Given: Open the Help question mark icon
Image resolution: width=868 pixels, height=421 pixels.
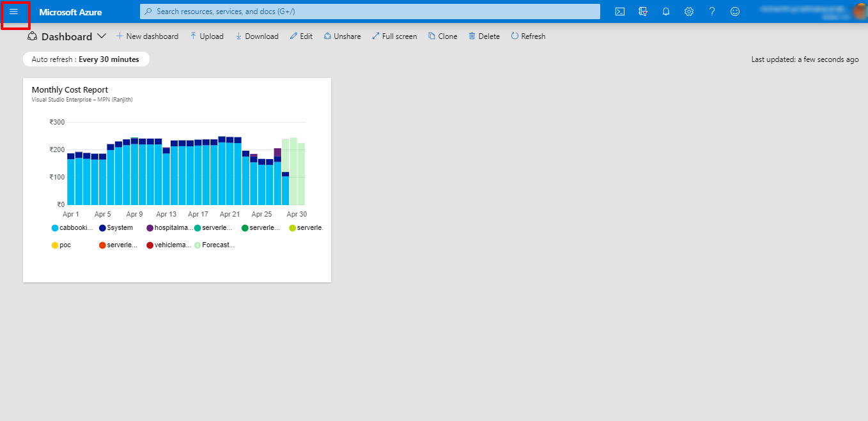Looking at the screenshot, I should [x=712, y=11].
